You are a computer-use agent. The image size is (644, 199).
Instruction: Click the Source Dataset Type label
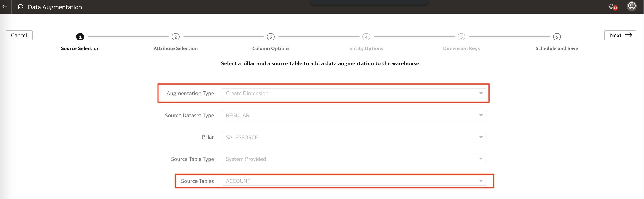tap(189, 115)
